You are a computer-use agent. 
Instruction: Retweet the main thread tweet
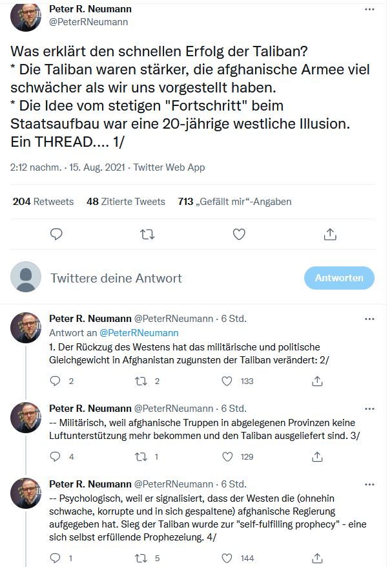[x=148, y=233]
